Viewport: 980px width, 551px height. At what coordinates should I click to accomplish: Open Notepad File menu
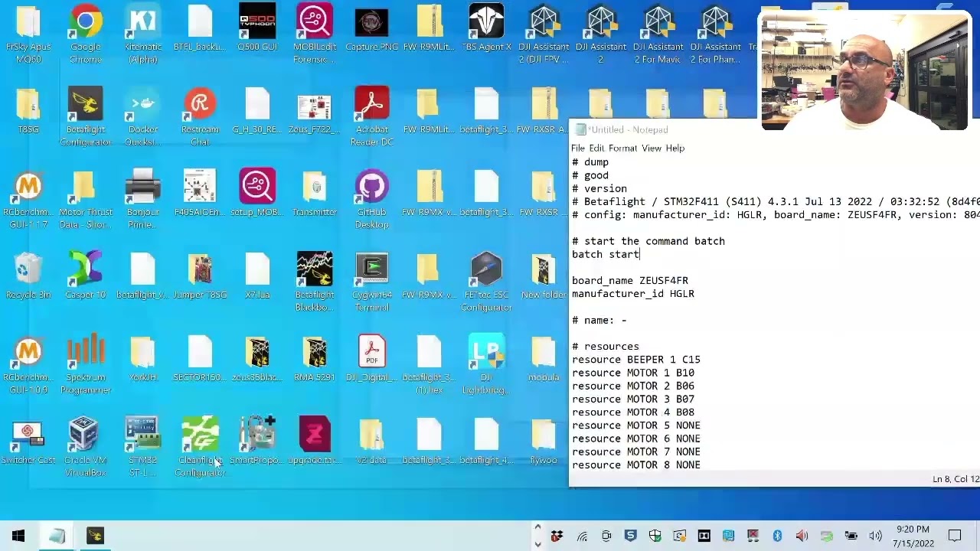578,148
